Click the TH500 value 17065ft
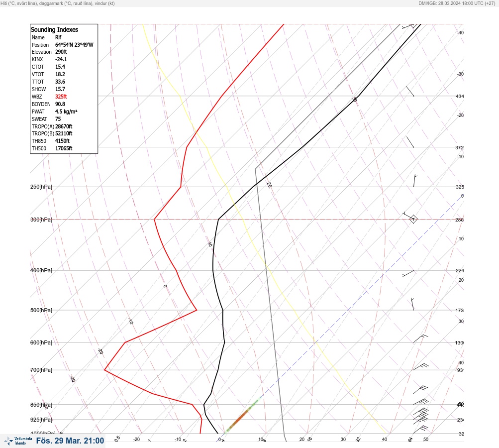This screenshot has width=499, height=448. (x=64, y=148)
